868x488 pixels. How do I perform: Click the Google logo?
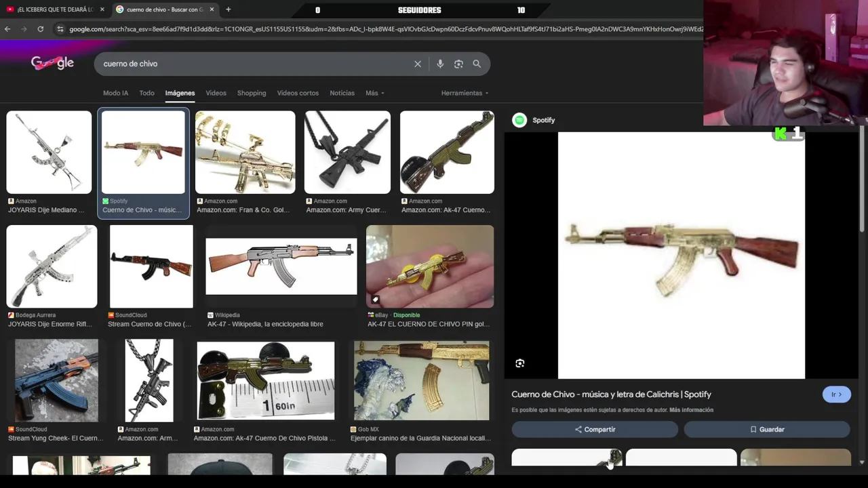tap(52, 63)
